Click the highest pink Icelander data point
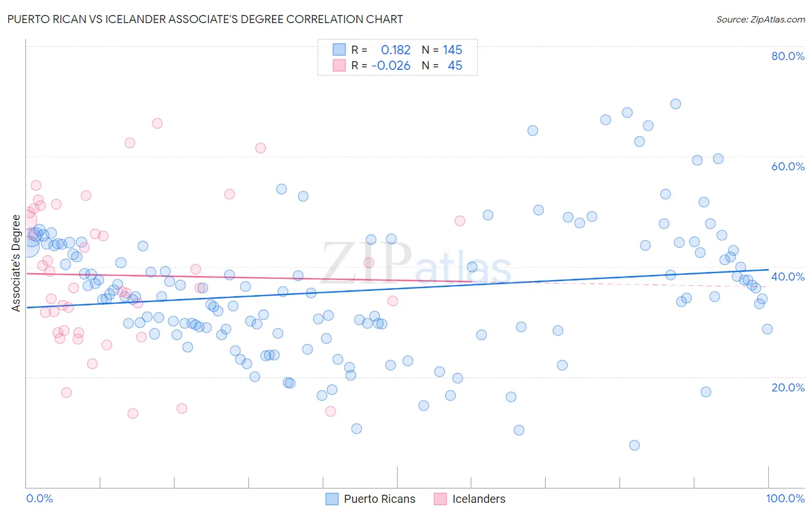Image resolution: width=812 pixels, height=515 pixels. [157, 124]
